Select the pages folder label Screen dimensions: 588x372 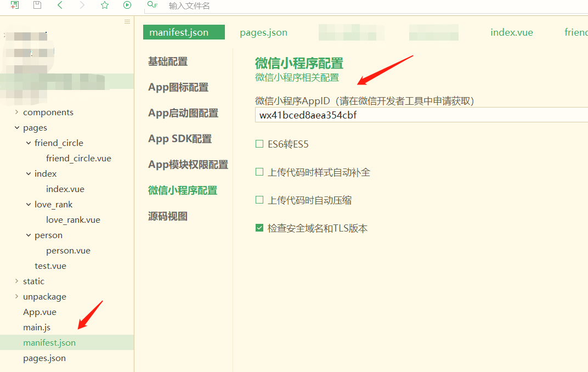[x=35, y=128]
